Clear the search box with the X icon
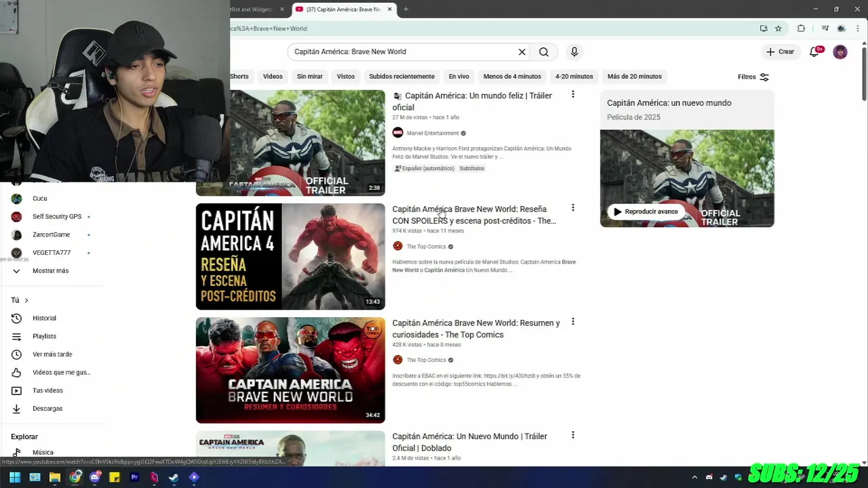 click(522, 52)
